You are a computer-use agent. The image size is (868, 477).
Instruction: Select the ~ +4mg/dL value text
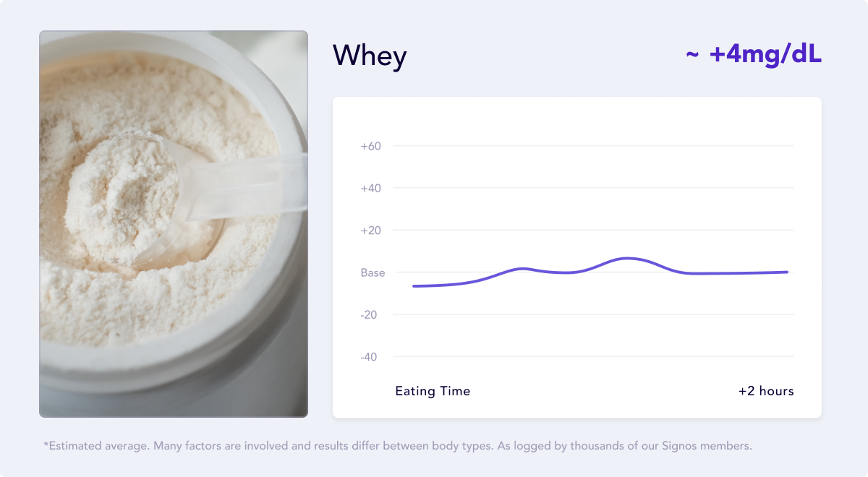[754, 55]
